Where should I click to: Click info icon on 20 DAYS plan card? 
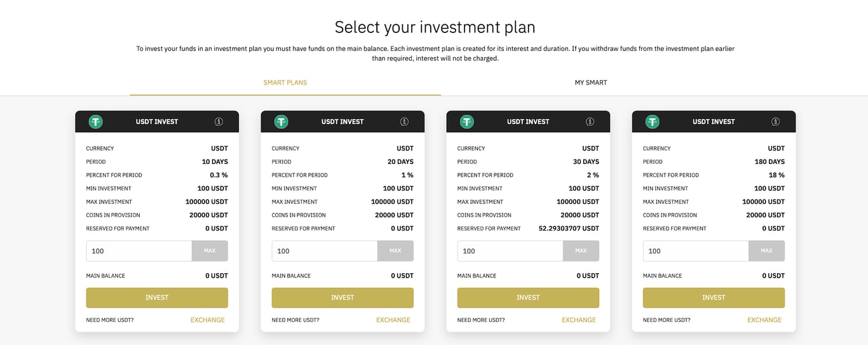coord(404,121)
